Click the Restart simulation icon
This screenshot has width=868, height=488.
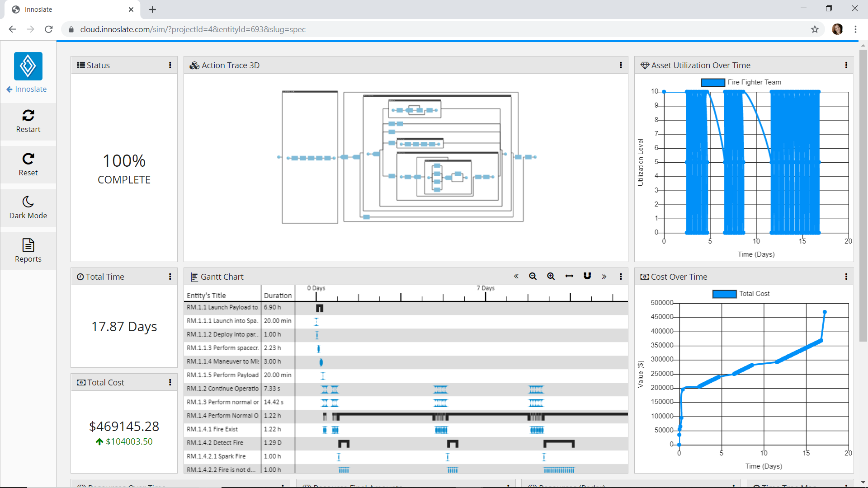(x=28, y=116)
